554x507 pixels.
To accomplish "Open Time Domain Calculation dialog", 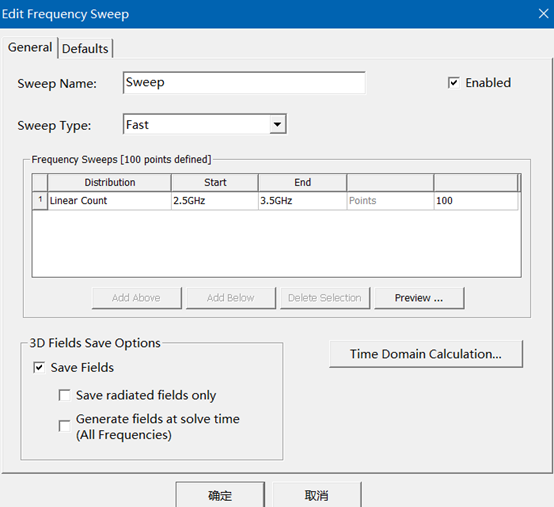I will tap(426, 354).
